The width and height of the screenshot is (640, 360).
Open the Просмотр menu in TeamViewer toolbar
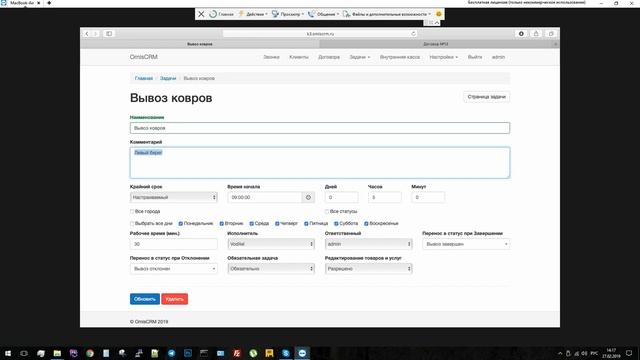[x=288, y=14]
